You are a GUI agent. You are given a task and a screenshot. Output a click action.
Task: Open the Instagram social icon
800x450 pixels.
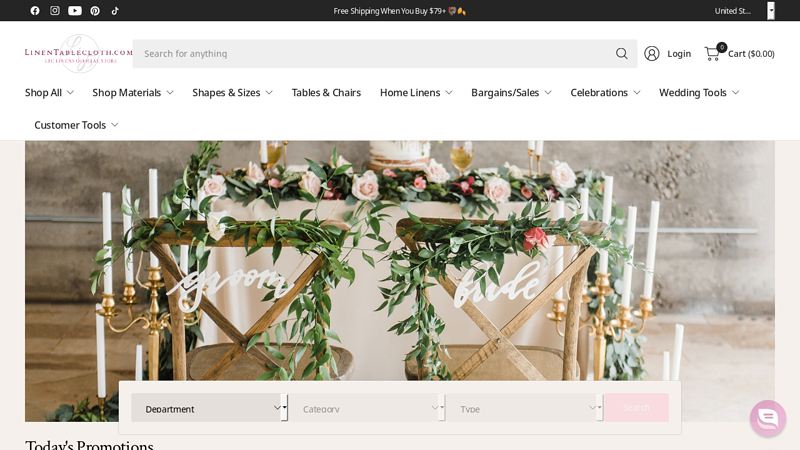tap(55, 11)
